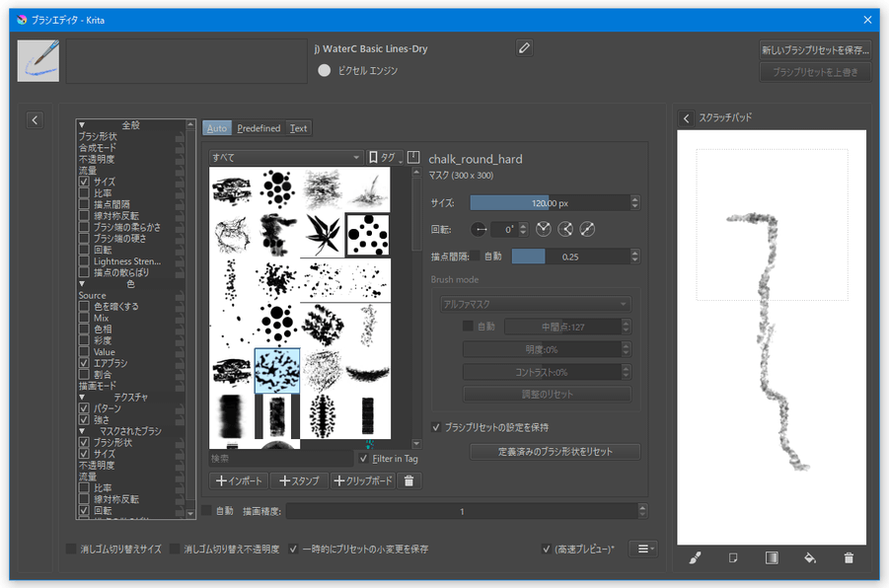Screen dimensions: 889x588
Task: Click 定義済みのブラシ形状をリセット button
Action: point(556,451)
